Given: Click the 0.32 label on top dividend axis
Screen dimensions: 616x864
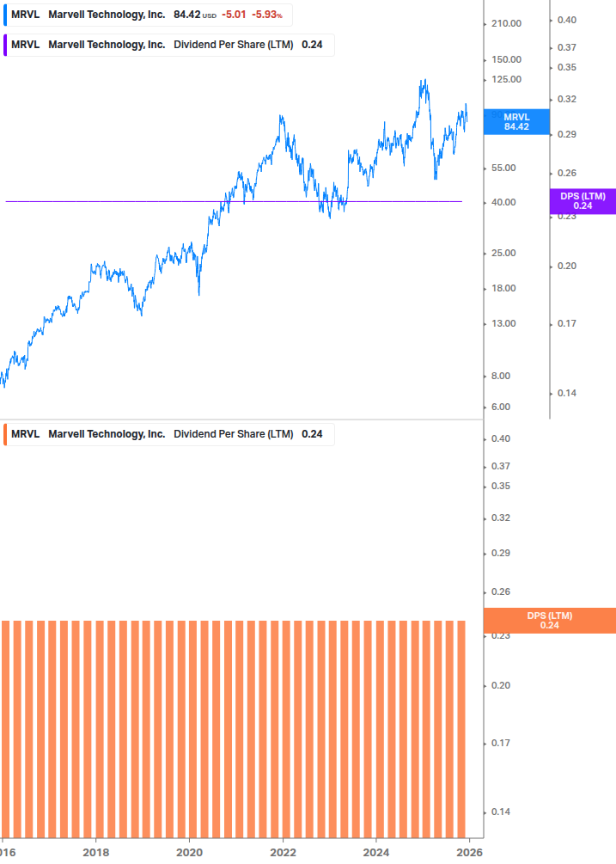Looking at the screenshot, I should click(x=567, y=99).
